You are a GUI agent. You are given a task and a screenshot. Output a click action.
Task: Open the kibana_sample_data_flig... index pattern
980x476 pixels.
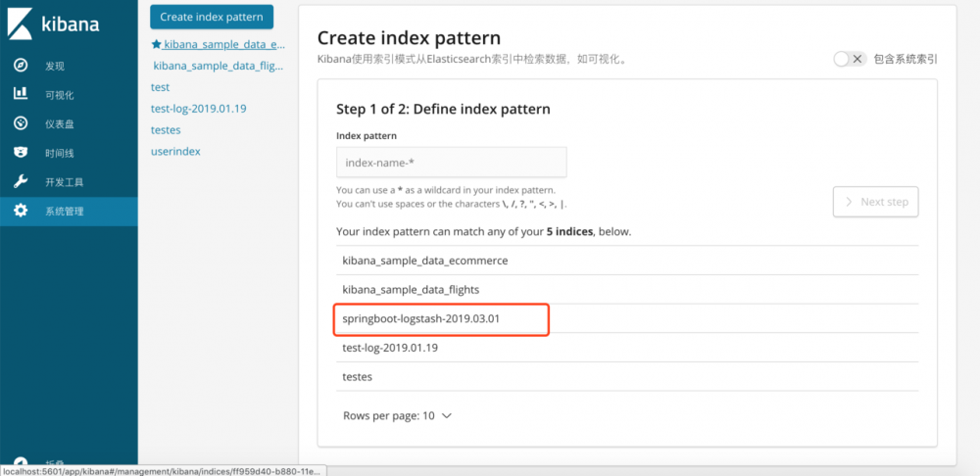(x=219, y=66)
